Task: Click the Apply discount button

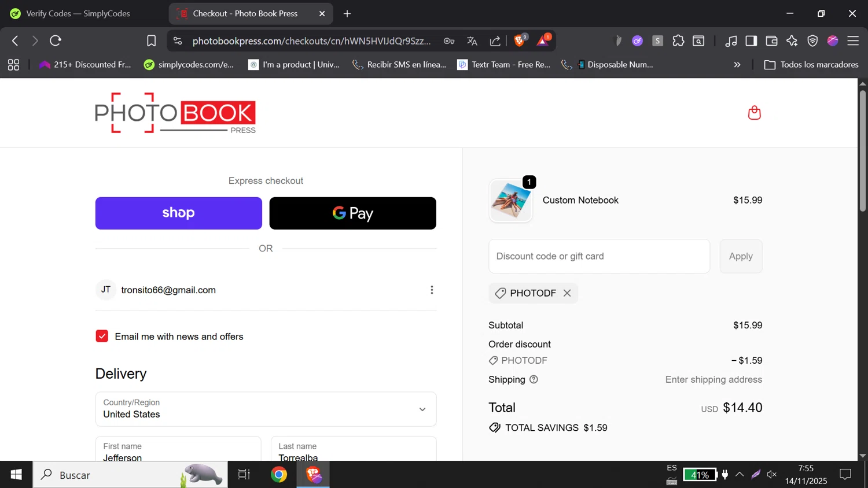Action: (741, 256)
